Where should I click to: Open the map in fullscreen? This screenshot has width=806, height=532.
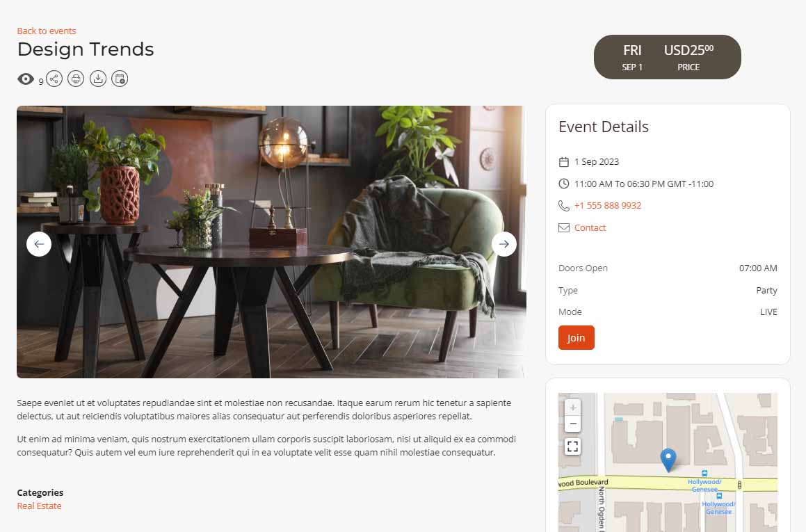tap(572, 446)
